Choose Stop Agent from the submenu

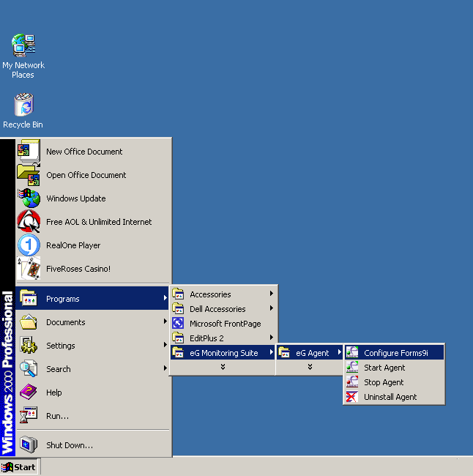[x=394, y=382]
